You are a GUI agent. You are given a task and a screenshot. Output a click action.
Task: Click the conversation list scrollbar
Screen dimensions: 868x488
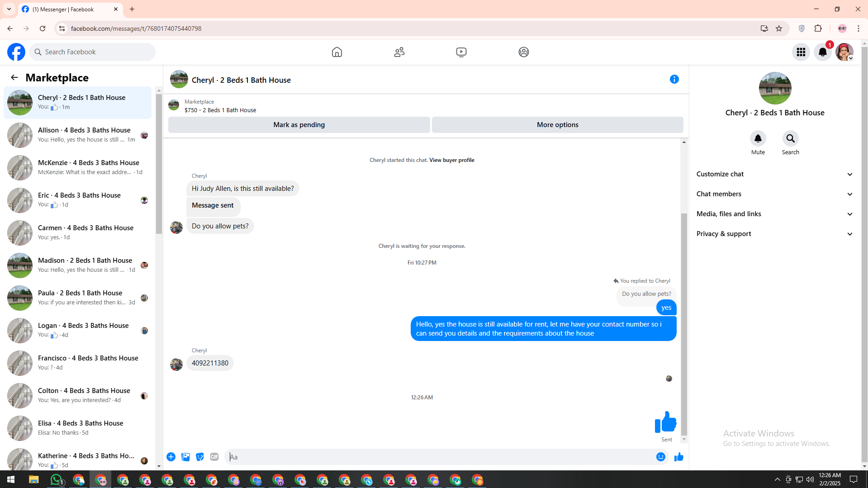click(x=159, y=163)
